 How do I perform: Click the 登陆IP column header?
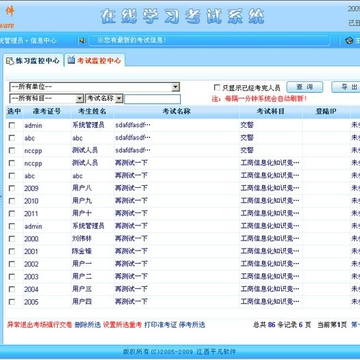point(326,111)
